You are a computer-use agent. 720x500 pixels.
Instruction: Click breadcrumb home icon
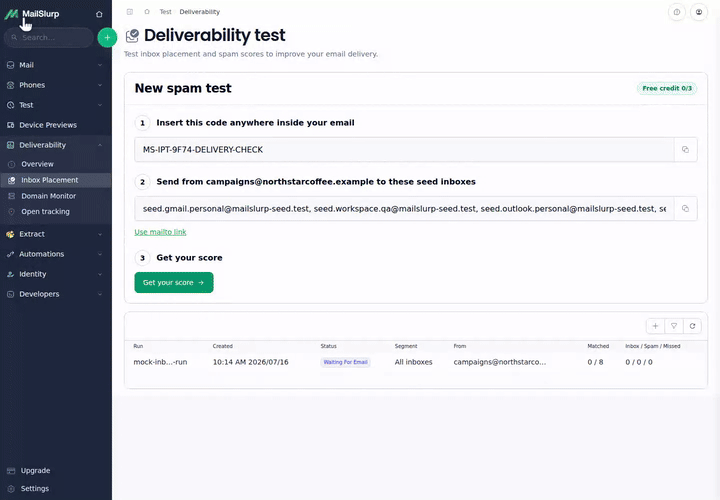pyautogui.click(x=147, y=12)
